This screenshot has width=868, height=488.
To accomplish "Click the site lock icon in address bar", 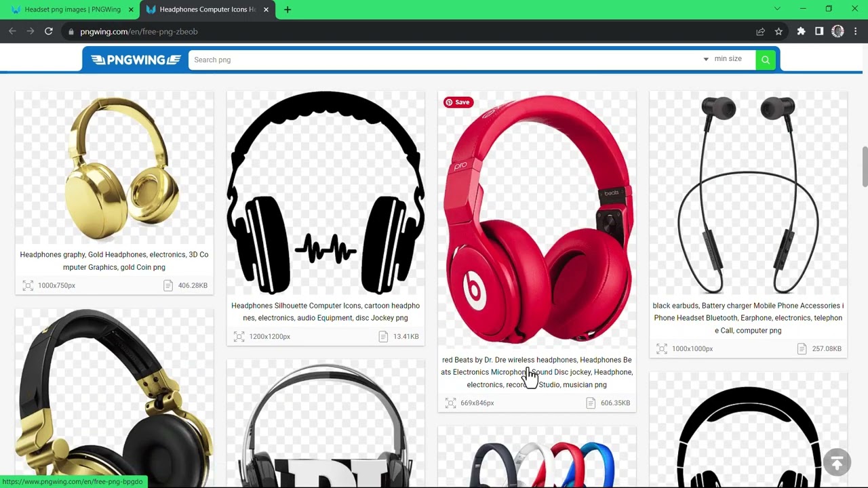I will click(x=71, y=32).
